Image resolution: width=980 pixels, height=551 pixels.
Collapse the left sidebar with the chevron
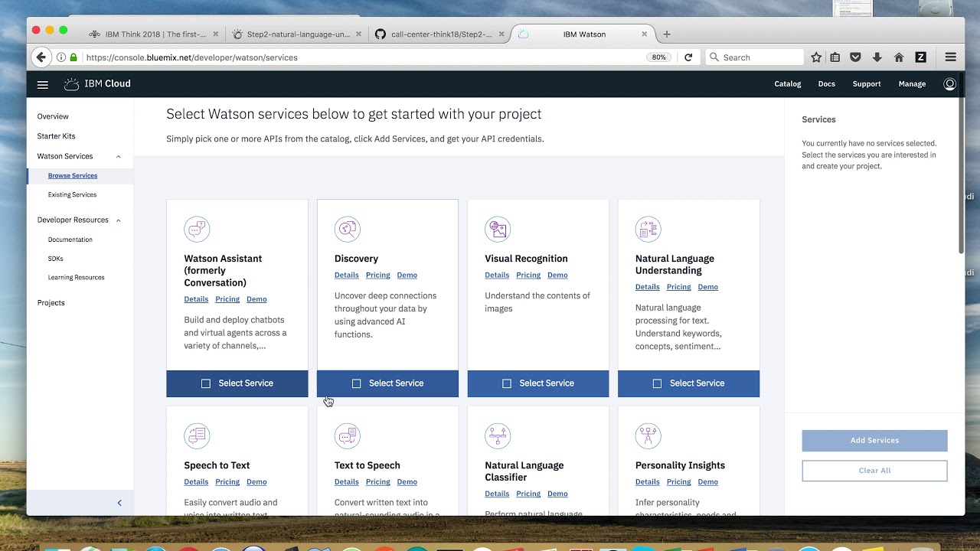119,503
